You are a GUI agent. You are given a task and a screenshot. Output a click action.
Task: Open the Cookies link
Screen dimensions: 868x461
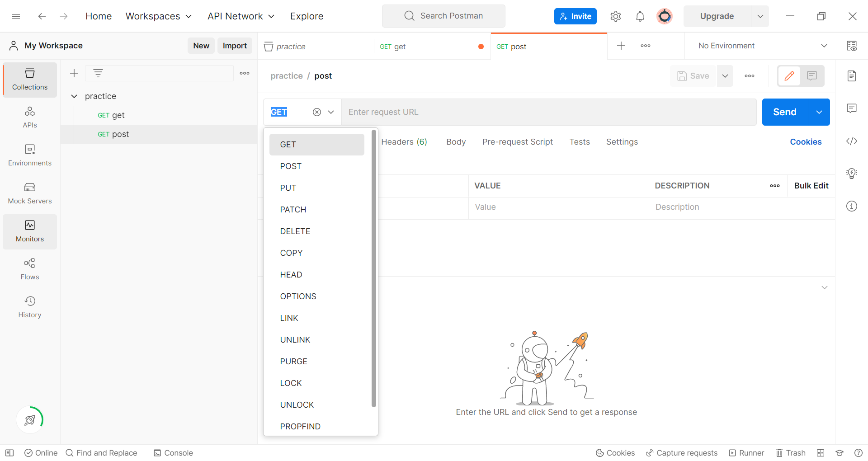[806, 142]
